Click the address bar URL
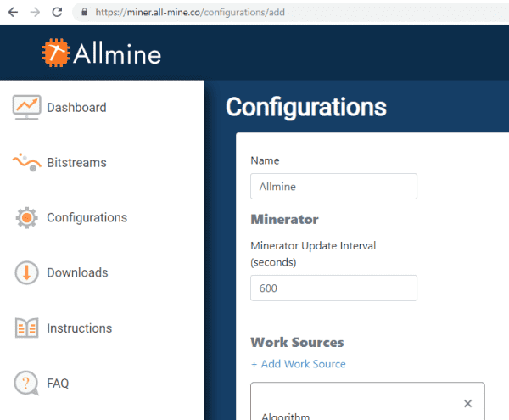Viewport: 509px width, 420px height. [x=190, y=13]
